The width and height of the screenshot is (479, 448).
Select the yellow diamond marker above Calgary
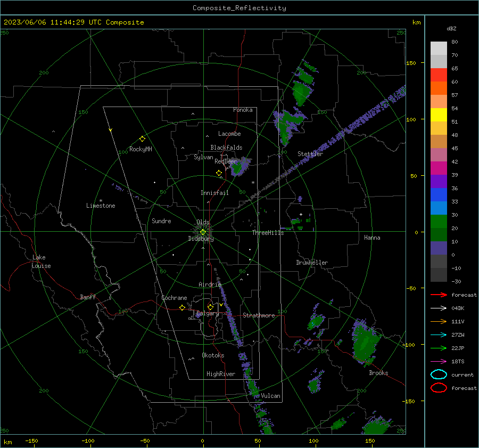tap(210, 307)
